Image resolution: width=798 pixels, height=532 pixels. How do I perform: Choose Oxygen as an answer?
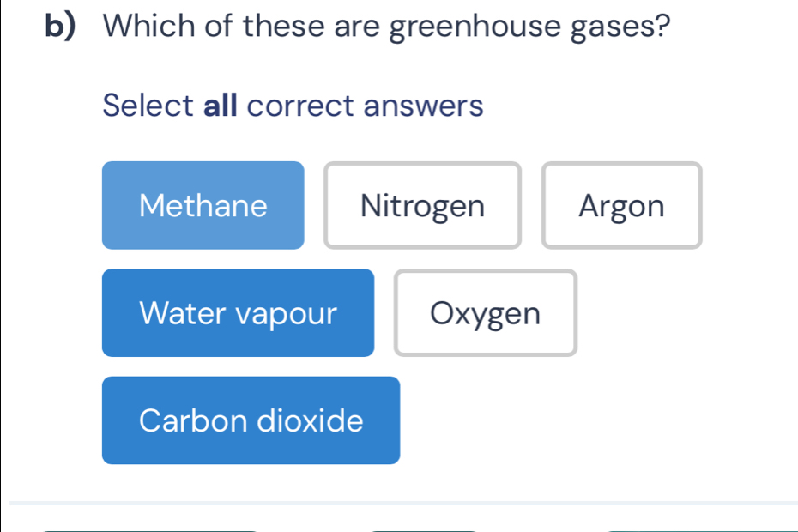(485, 312)
